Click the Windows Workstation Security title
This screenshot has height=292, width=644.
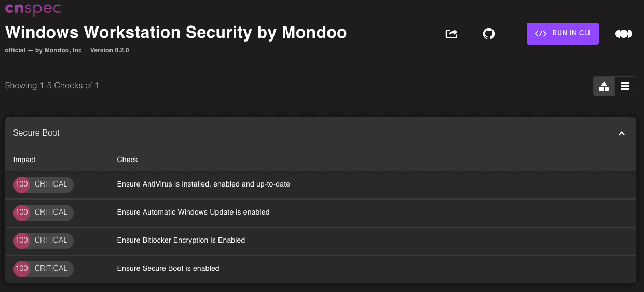[176, 32]
